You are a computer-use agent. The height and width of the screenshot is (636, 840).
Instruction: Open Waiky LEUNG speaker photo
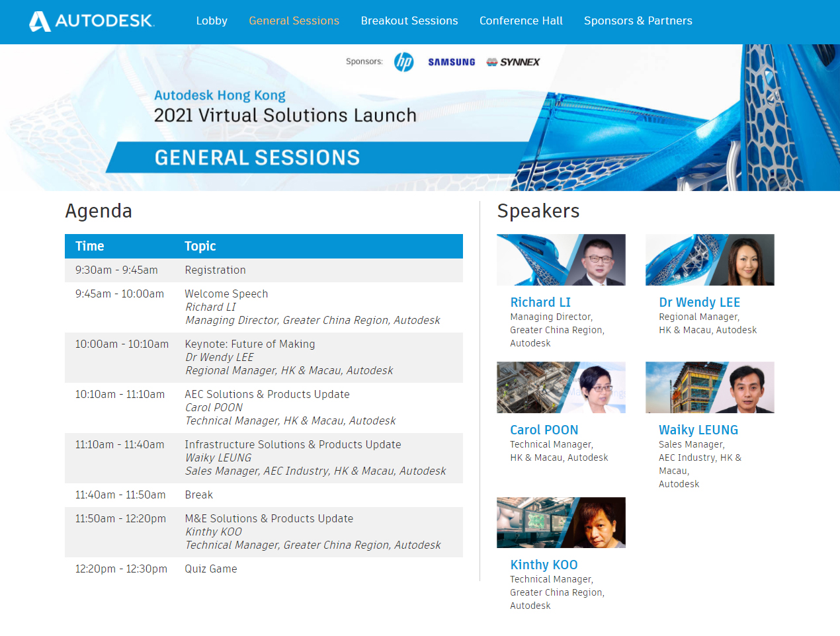[710, 387]
